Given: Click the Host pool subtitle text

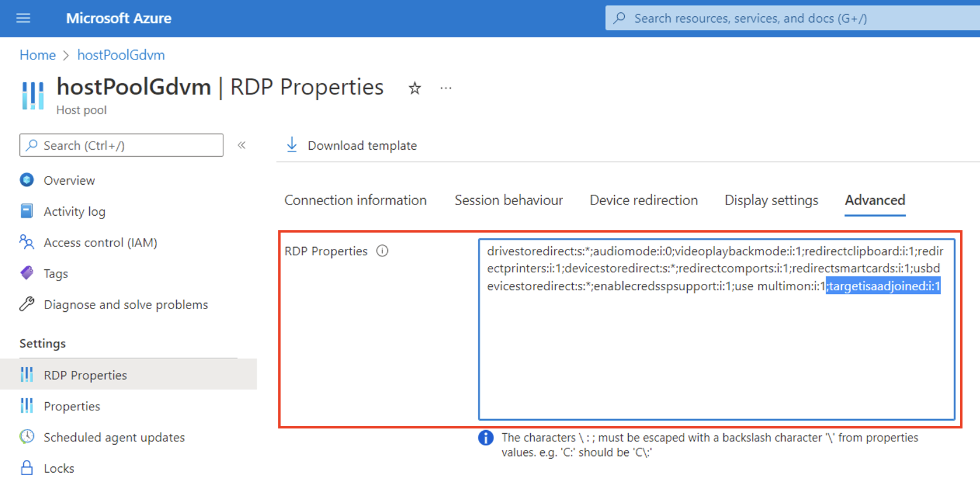Looking at the screenshot, I should coord(82,110).
